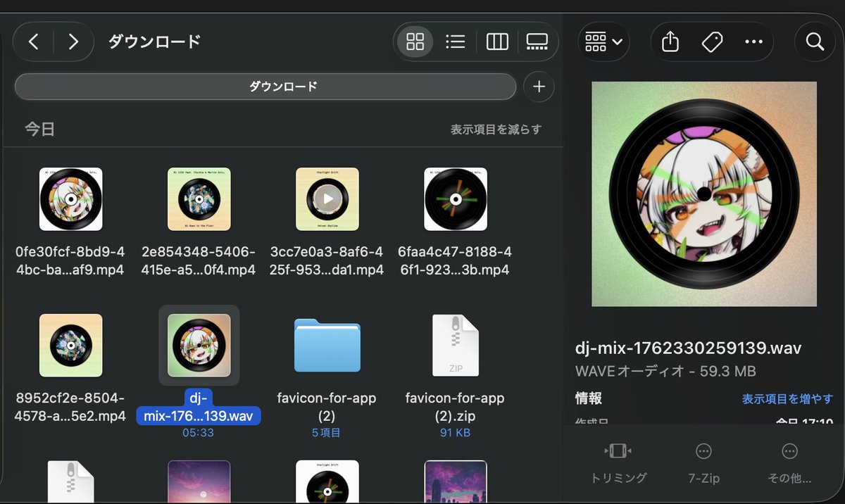Click file name 2e854348-5406-415e-a5...0f4.mp4
The image size is (845, 504).
click(199, 260)
